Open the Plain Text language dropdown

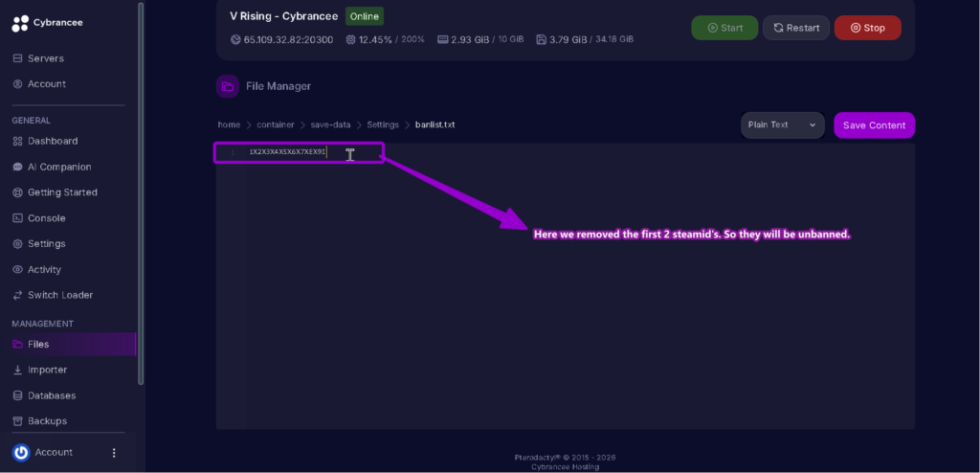pos(783,125)
